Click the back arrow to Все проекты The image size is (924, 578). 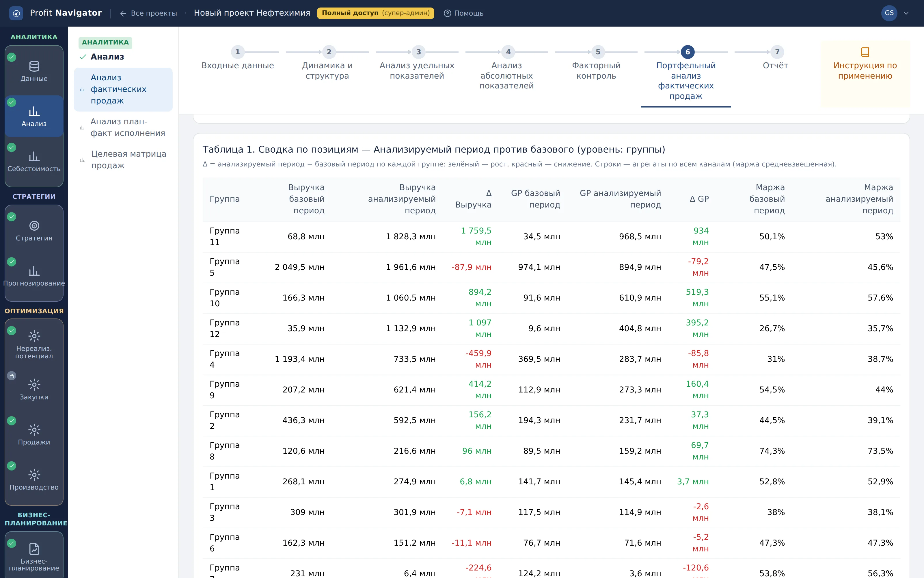pyautogui.click(x=123, y=13)
